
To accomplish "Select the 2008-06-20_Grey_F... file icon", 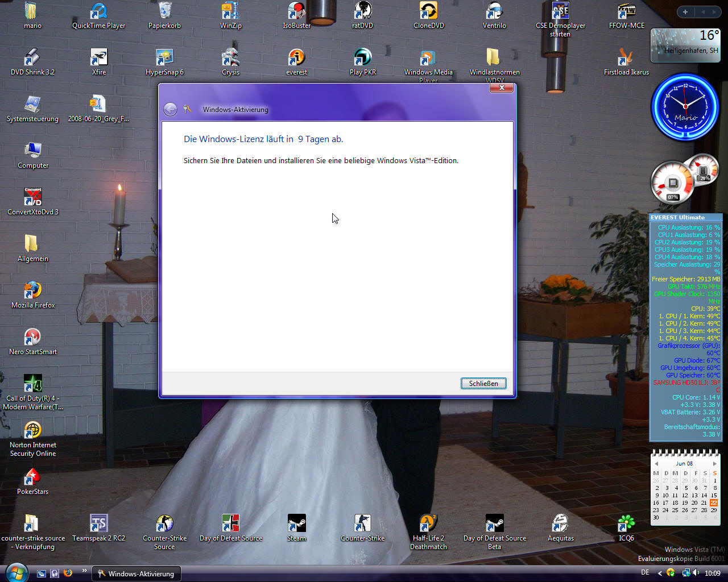I will tap(98, 109).
